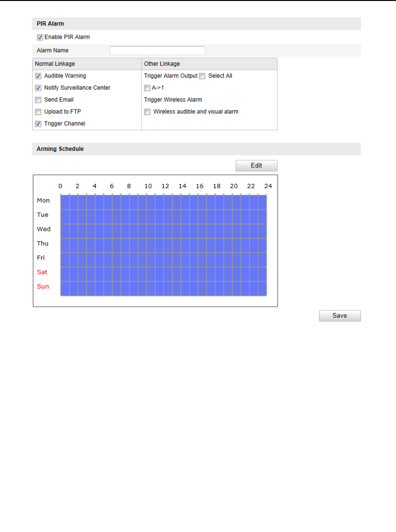Select the Wed schedule bar
The width and height of the screenshot is (396, 532).
click(x=164, y=231)
